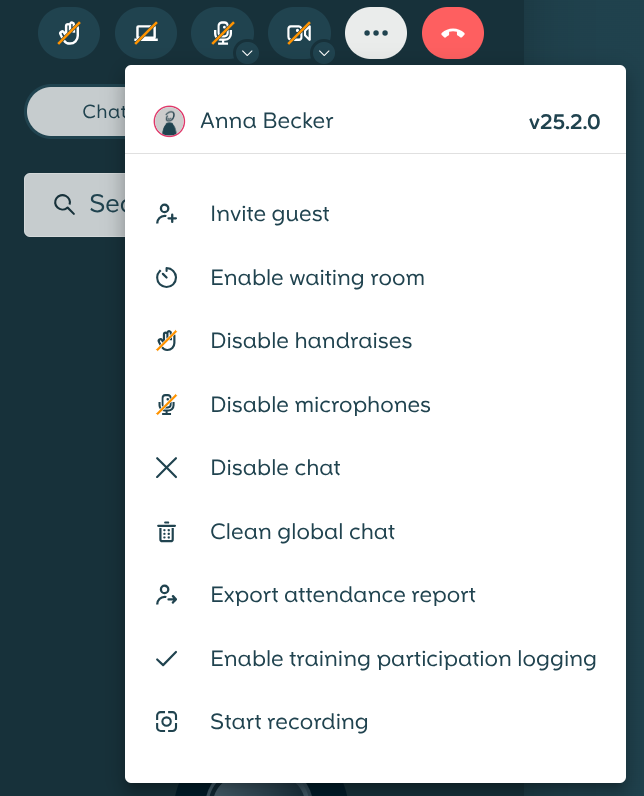Click the Start recording camera icon
644x796 pixels.
pos(167,722)
